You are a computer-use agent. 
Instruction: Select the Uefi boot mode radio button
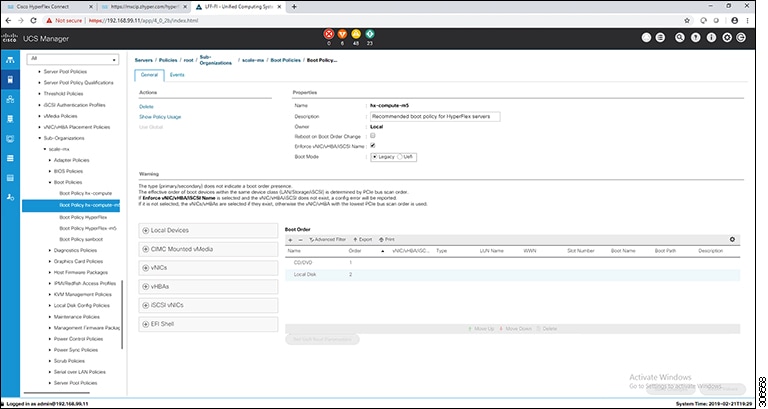401,156
